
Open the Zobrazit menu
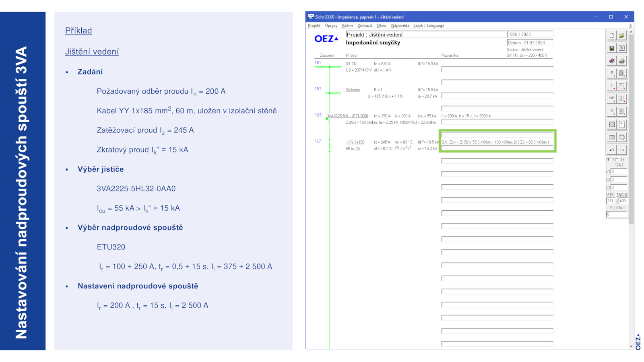(365, 25)
